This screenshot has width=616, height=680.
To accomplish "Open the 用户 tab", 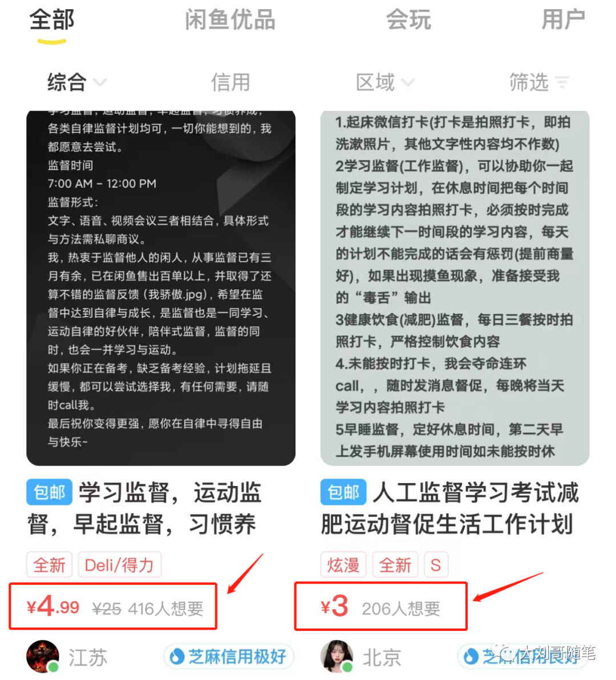I will (563, 20).
